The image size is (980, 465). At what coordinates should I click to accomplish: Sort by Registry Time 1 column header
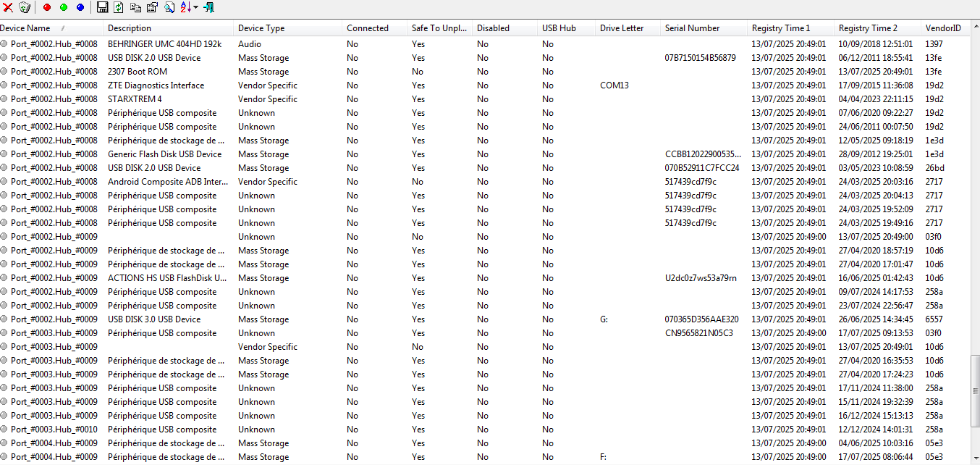coord(791,28)
